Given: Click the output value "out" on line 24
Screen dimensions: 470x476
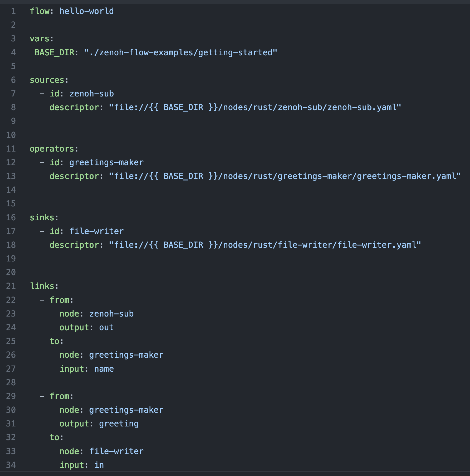Looking at the screenshot, I should click(x=106, y=327).
